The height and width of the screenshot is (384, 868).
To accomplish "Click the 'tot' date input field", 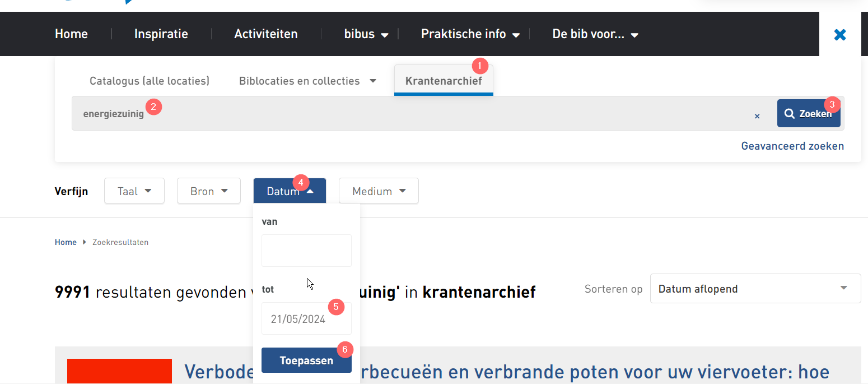I will pos(306,319).
